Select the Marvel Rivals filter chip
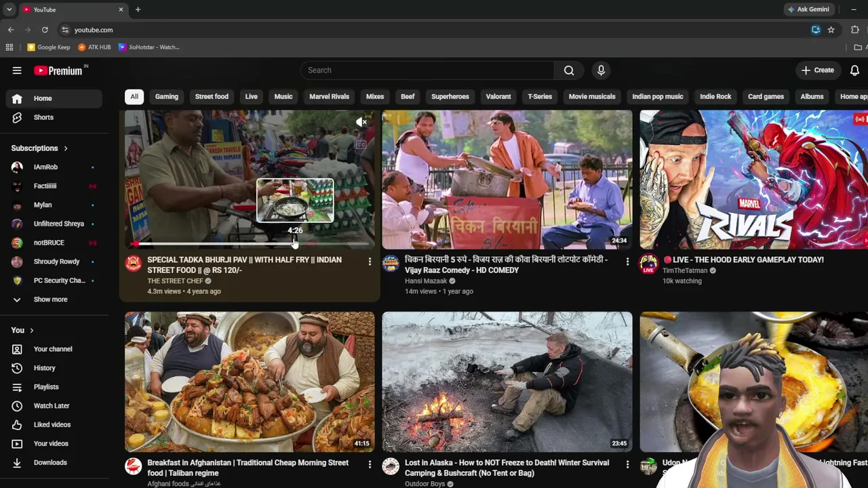Viewport: 868px width, 488px height. coord(330,96)
